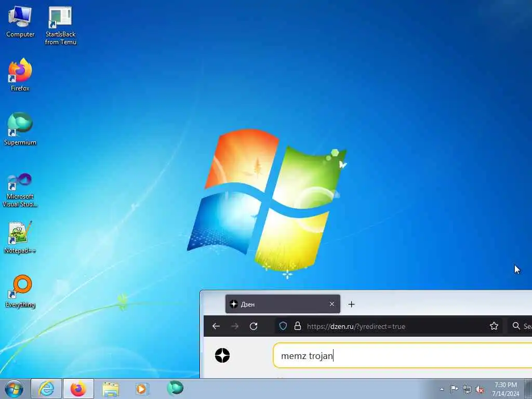Screen dimensions: 532x399
Task: Click the network tray icon
Action: tap(467, 389)
